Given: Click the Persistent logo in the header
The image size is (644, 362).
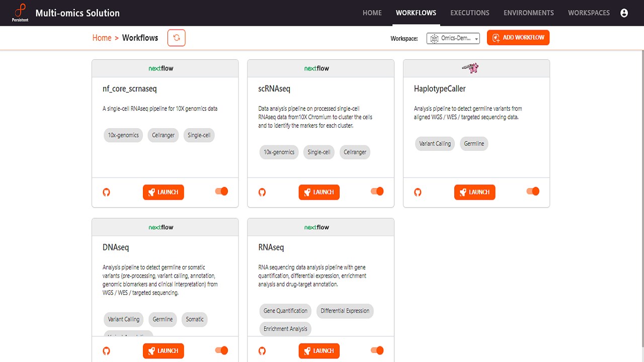Looking at the screenshot, I should pyautogui.click(x=20, y=13).
